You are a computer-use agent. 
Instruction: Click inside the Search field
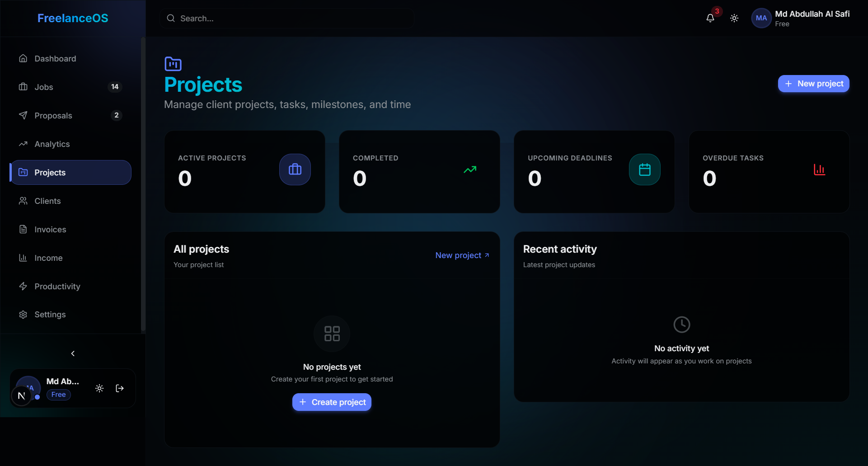click(286, 18)
